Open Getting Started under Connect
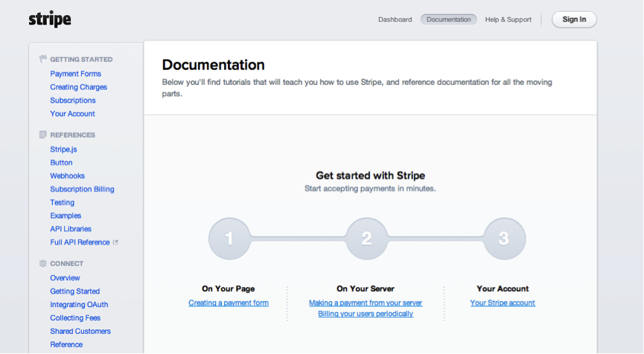644x354 pixels. tap(74, 291)
